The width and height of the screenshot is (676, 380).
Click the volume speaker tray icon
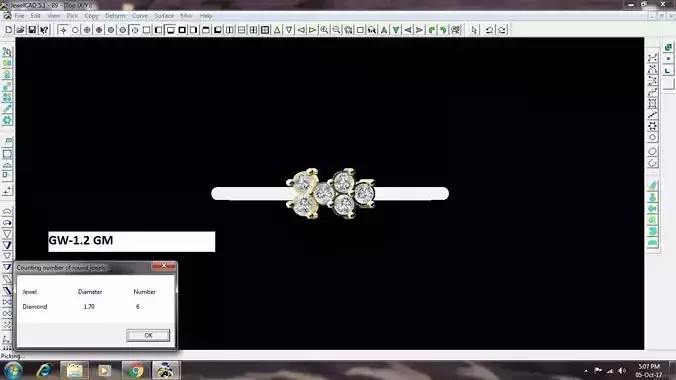pos(622,371)
